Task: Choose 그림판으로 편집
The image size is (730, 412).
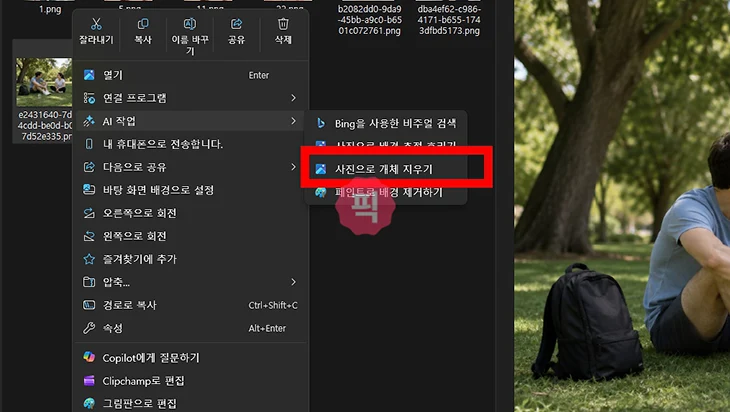Action: (190, 403)
